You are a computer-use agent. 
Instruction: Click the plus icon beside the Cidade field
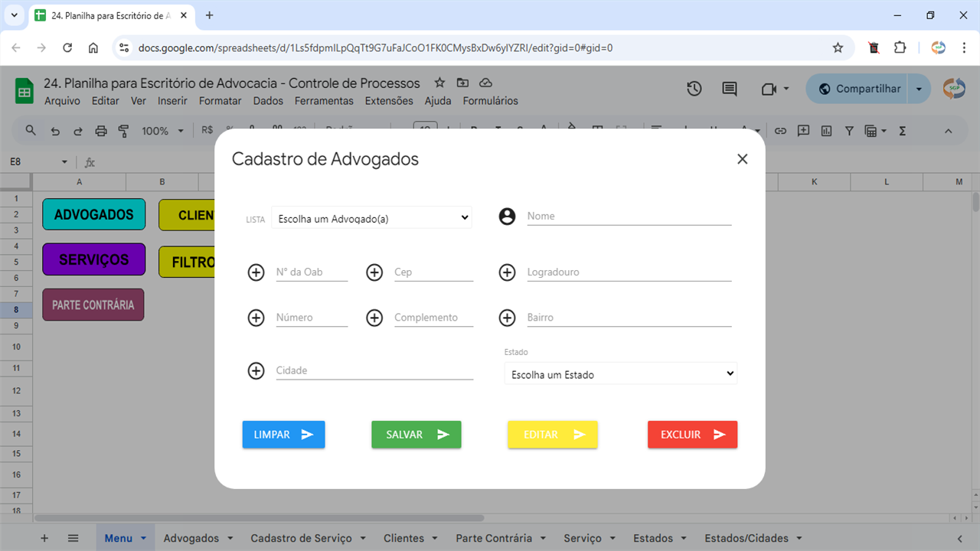pos(256,370)
